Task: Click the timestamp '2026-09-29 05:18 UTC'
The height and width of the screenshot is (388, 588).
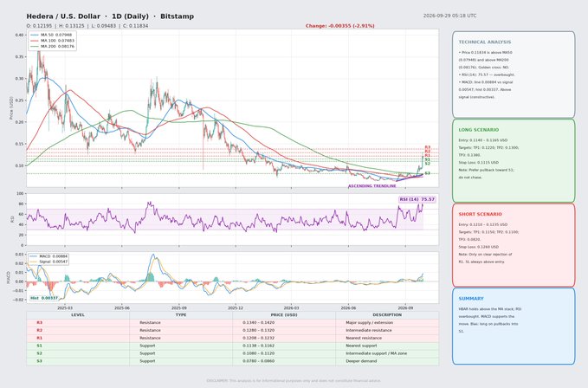Action: (450, 16)
